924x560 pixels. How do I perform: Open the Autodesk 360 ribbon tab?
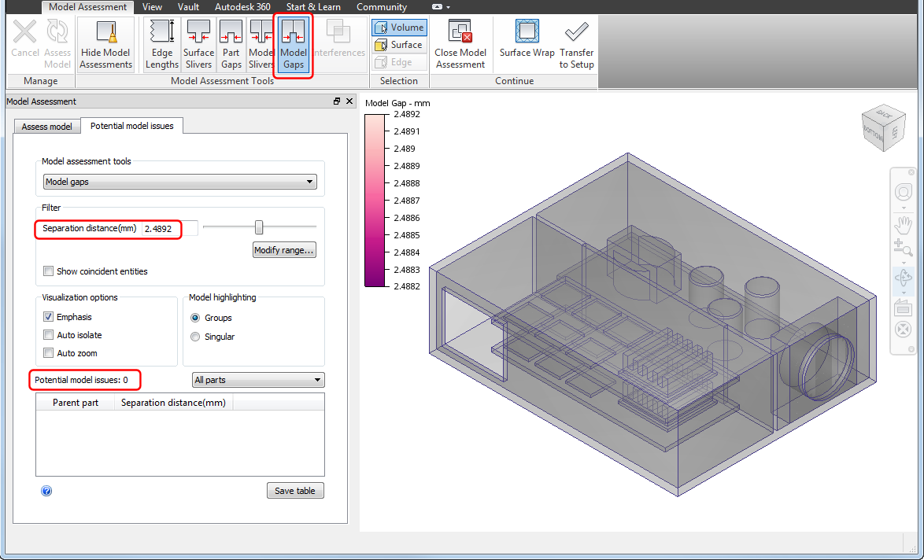pos(242,7)
